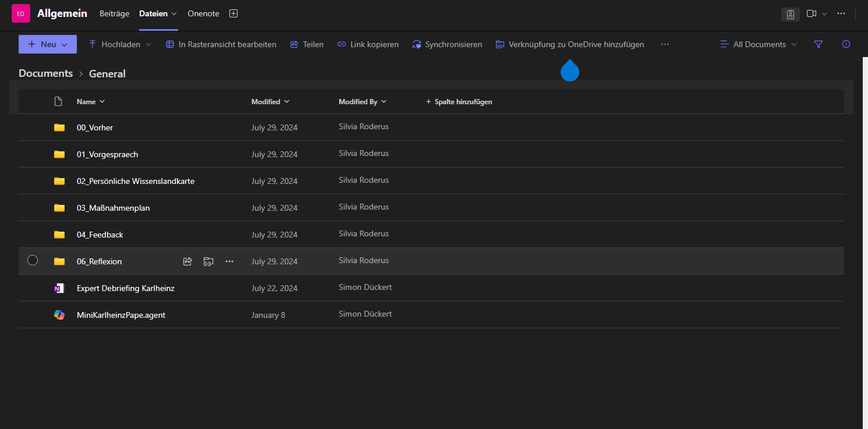This screenshot has height=429, width=868.
Task: Click the video call camera icon
Action: coord(812,14)
